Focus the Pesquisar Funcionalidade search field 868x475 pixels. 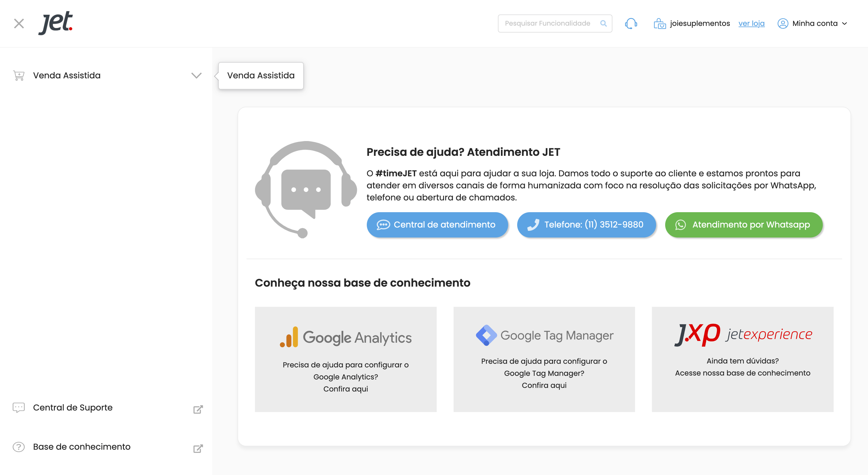pyautogui.click(x=548, y=24)
